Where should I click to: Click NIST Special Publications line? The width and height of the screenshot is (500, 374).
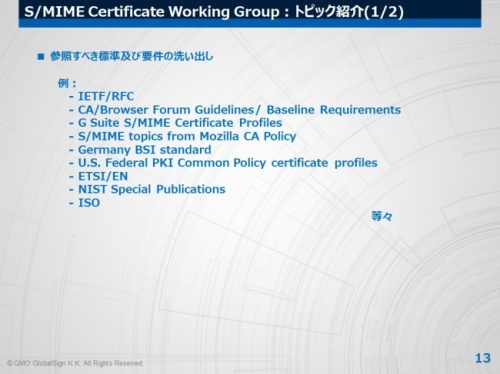pos(152,189)
